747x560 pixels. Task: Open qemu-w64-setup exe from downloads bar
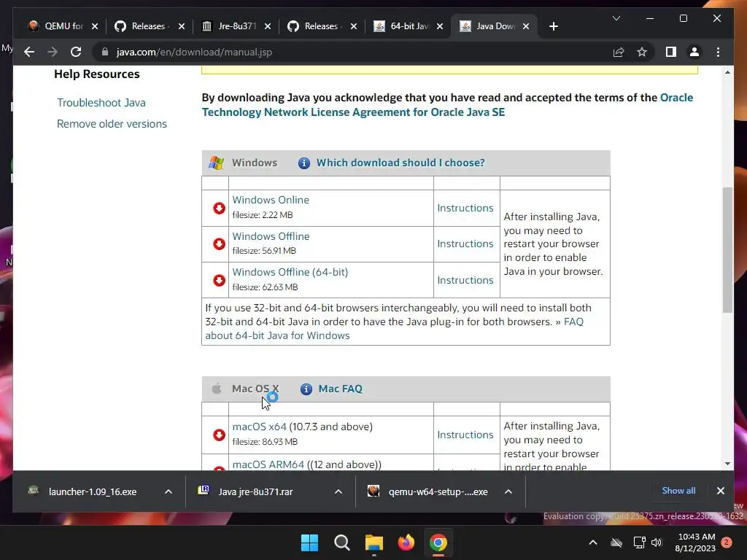tap(438, 491)
